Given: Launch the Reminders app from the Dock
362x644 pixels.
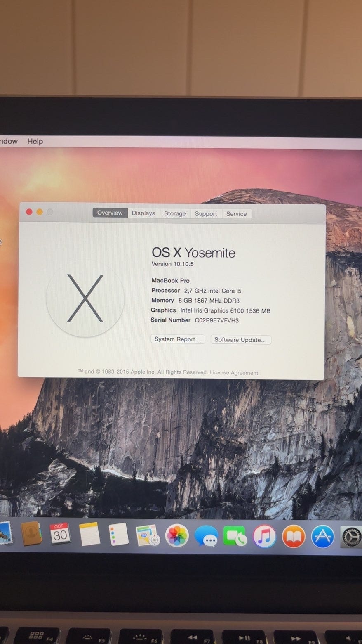Looking at the screenshot, I should click(119, 535).
